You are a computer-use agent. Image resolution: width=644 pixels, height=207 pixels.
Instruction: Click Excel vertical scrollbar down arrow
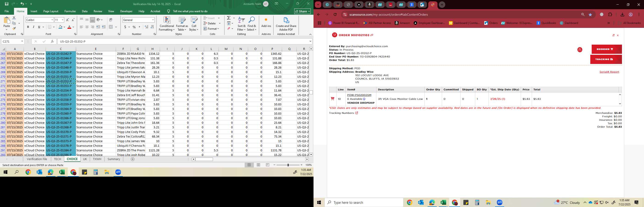point(311,155)
